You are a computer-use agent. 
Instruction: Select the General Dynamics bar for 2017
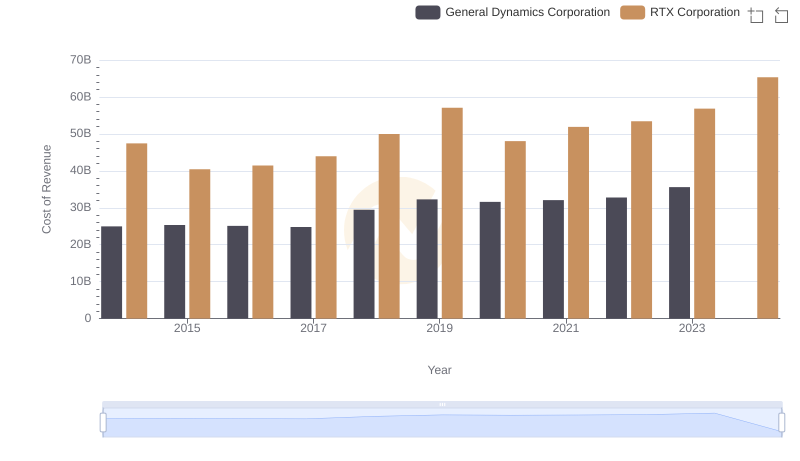coord(301,273)
